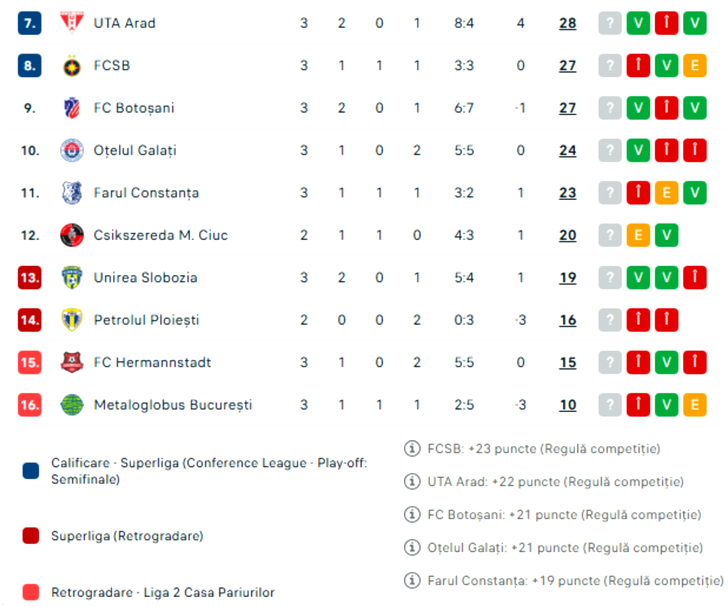Click FCSB's yellow draw form badge
Image resolution: width=728 pixels, height=607 pixels.
tap(695, 66)
